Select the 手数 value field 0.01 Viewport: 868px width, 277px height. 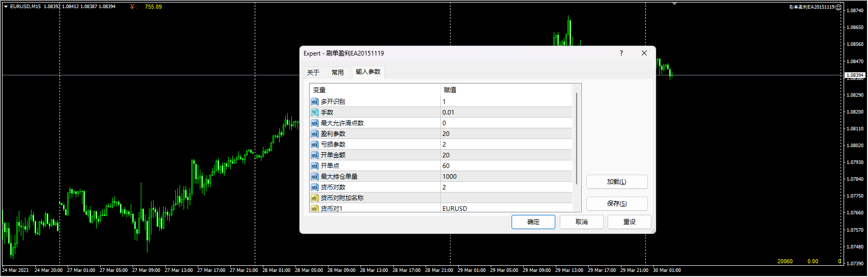pyautogui.click(x=506, y=113)
